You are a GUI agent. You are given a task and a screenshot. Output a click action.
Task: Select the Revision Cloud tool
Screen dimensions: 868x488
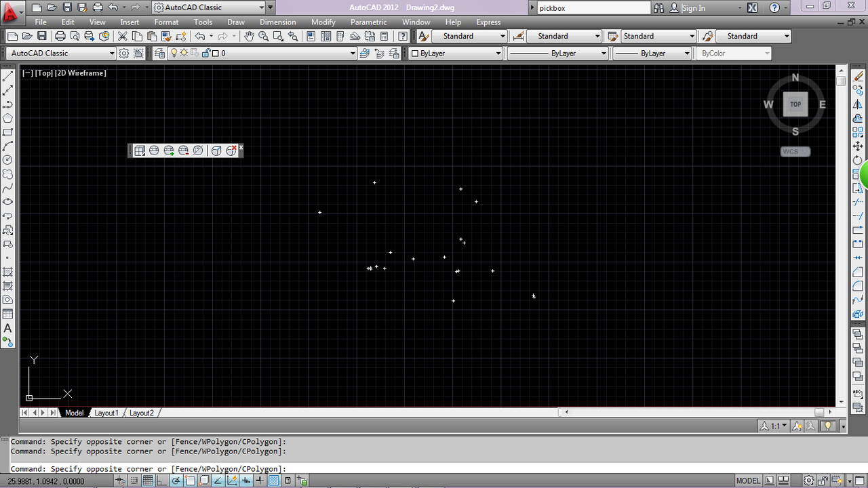[8, 174]
